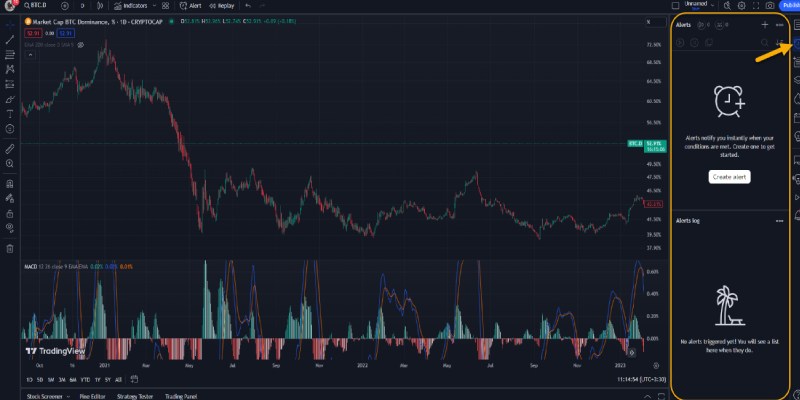
Task: Activate the Zoom In tool
Action: (9, 161)
